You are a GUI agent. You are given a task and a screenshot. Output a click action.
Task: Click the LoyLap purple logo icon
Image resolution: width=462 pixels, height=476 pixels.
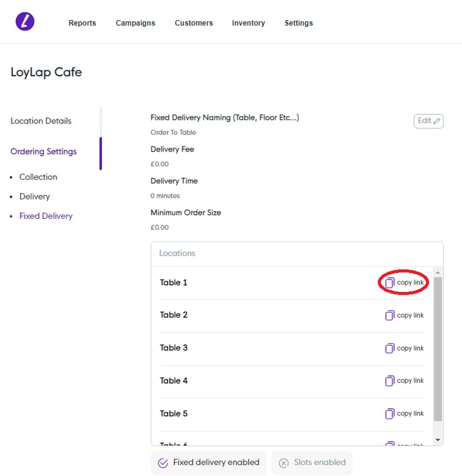coord(25,21)
